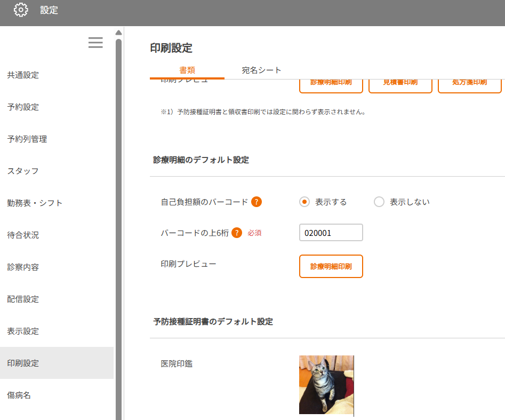Screen dimensions: 505x420
Task: Click the 診療明細印刷 button under 印刷プレビュー
Action: pyautogui.click(x=331, y=266)
